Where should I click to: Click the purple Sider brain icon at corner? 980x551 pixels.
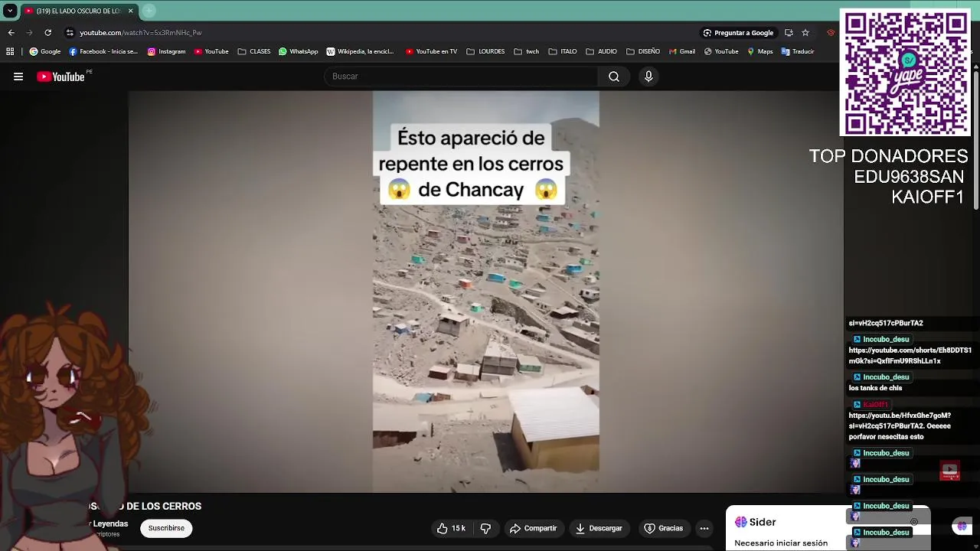[x=962, y=526]
